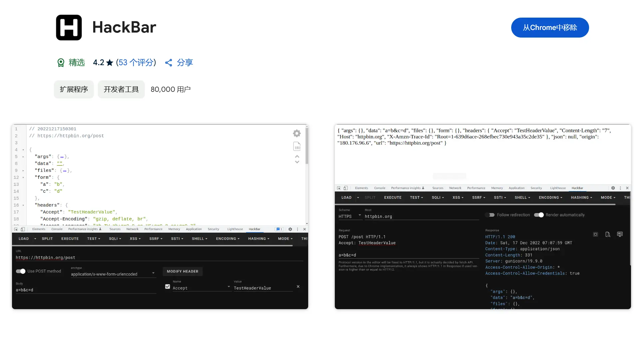The image size is (644, 355).
Task: Click the blue issues badge in left screenshot
Action: click(279, 229)
